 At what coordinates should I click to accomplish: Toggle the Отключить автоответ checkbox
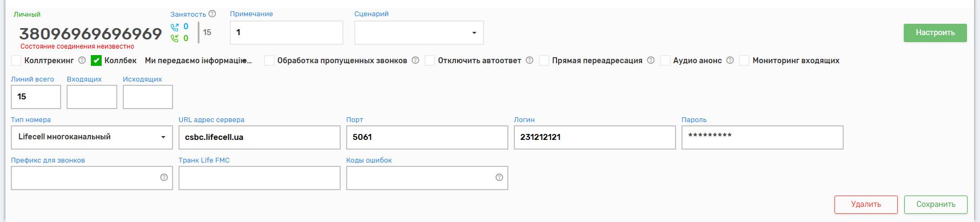tap(430, 60)
